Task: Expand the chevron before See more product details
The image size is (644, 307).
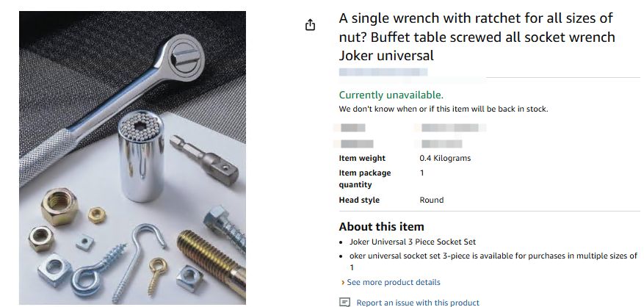Action: [342, 283]
